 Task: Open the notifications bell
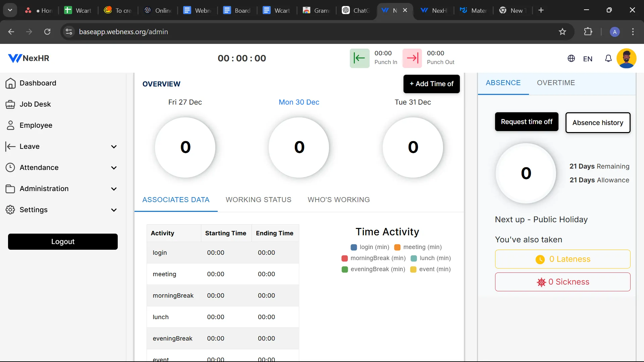click(608, 59)
